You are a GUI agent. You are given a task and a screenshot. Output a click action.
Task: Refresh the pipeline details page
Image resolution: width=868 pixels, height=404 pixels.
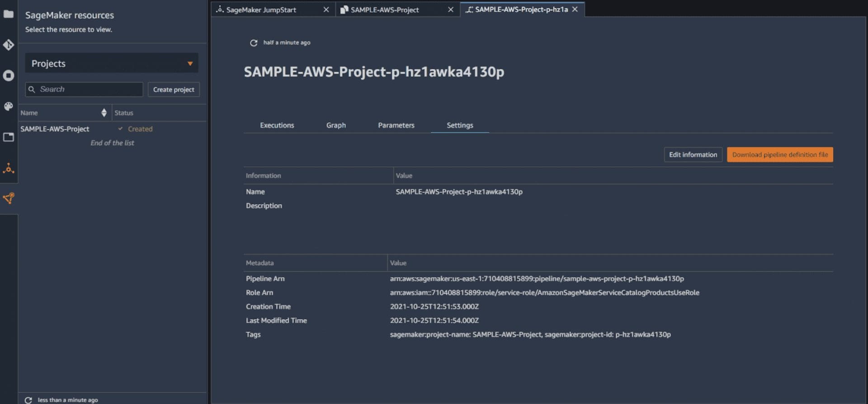[x=254, y=43]
